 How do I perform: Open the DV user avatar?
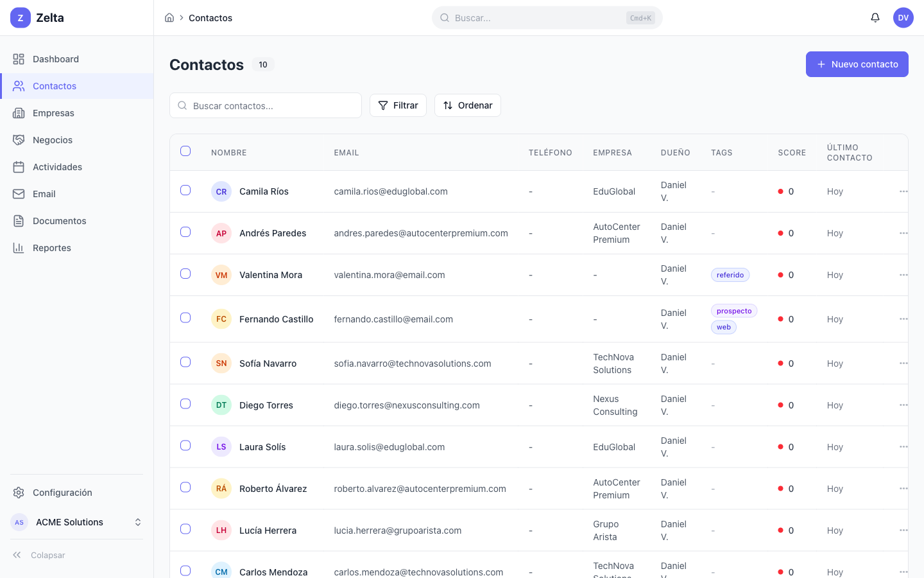(903, 18)
